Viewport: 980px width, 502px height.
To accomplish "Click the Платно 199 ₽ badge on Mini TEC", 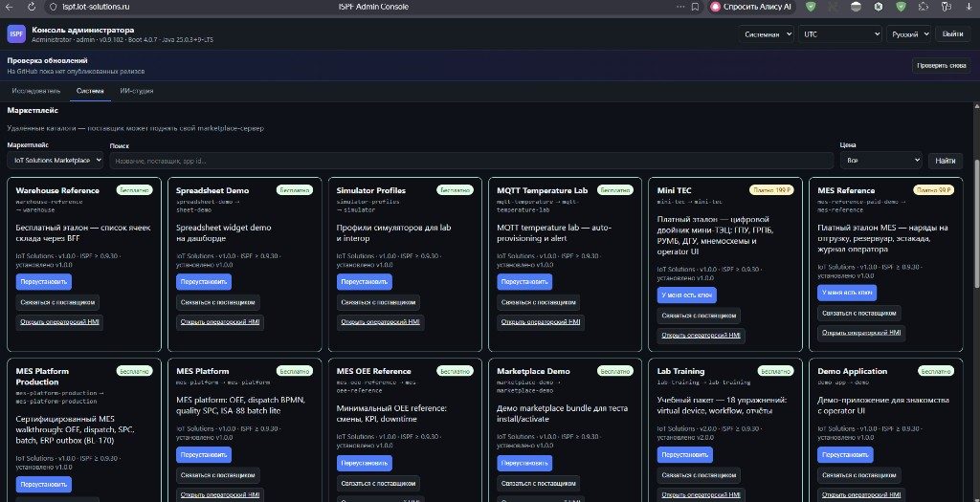I will [771, 190].
